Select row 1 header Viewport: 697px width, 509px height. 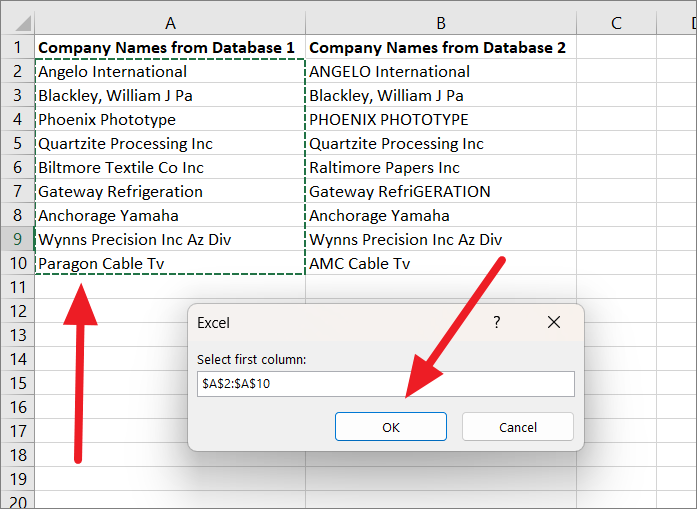(x=18, y=47)
